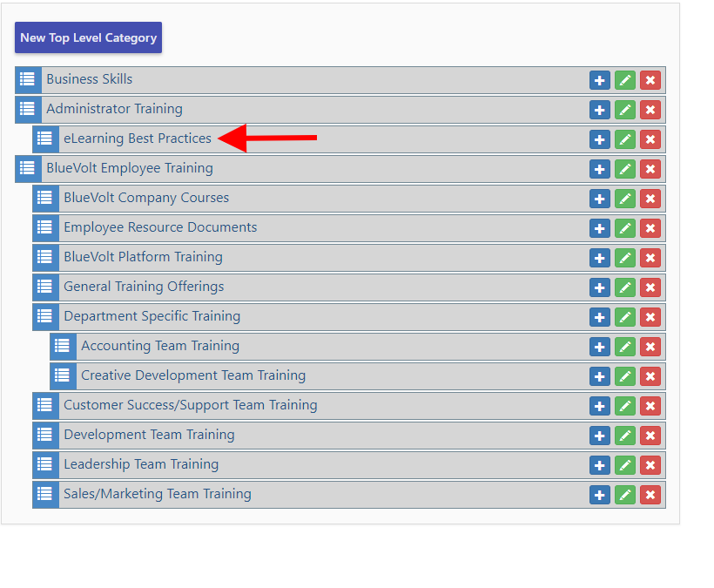Select General Training Offerings label
This screenshot has height=588, width=714.
pos(144,287)
